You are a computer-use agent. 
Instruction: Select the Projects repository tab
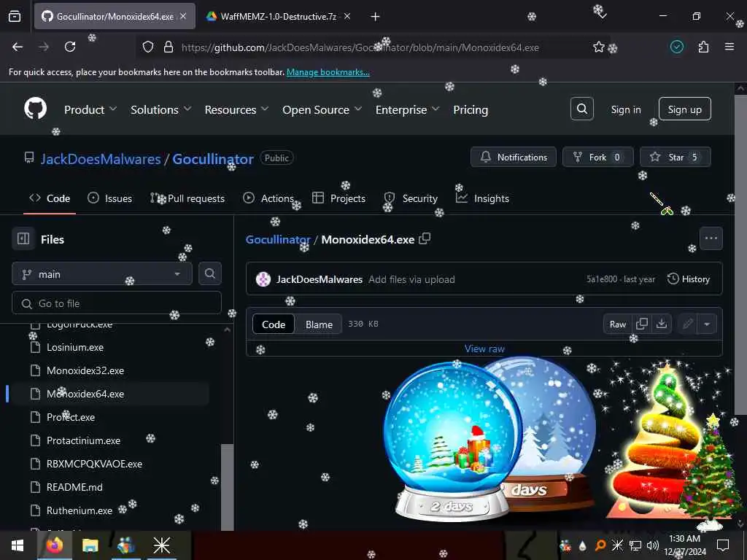[338, 198]
